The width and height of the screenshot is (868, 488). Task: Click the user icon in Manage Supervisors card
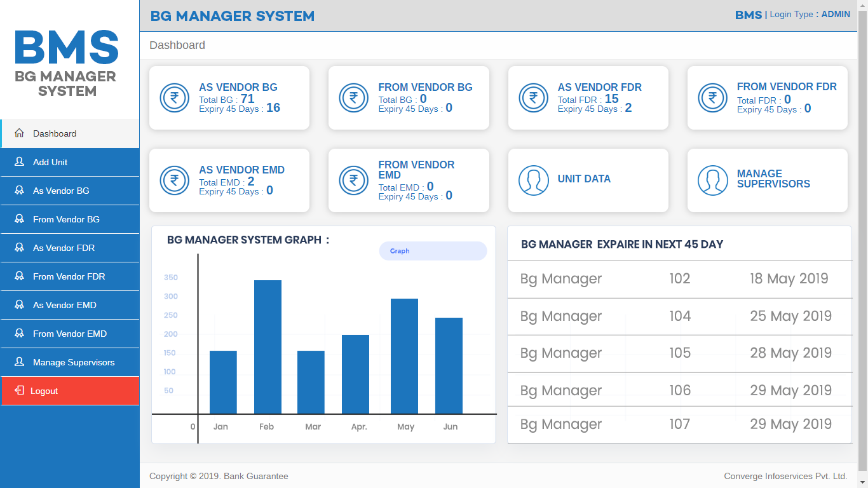coord(712,180)
